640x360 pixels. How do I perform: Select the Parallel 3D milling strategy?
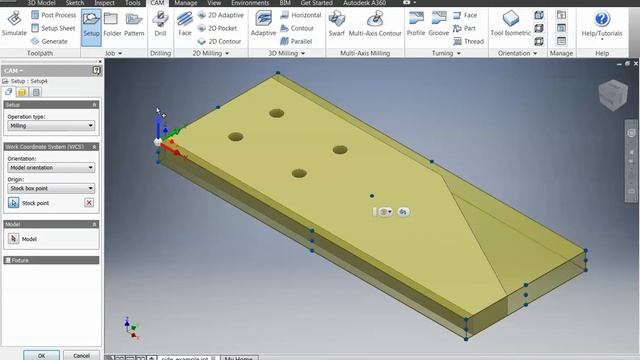296,41
